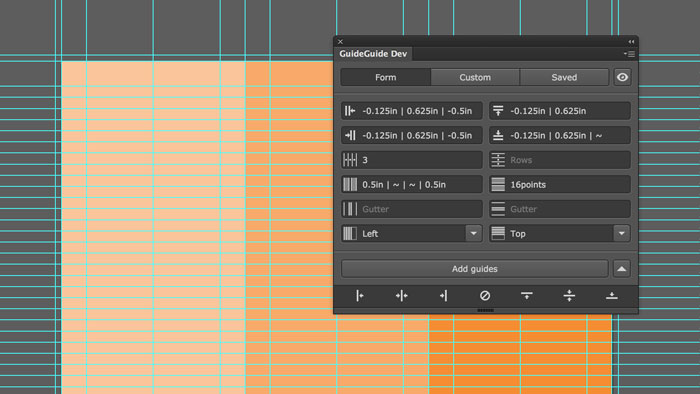Image resolution: width=700 pixels, height=394 pixels.
Task: Add a guide to the left edge
Action: point(360,295)
